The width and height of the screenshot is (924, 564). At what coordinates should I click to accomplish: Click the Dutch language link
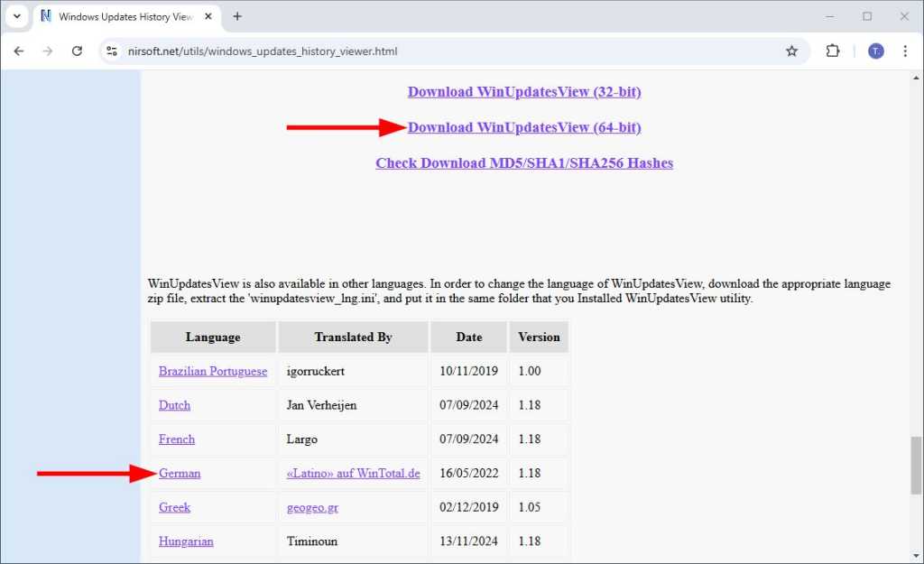[174, 405]
